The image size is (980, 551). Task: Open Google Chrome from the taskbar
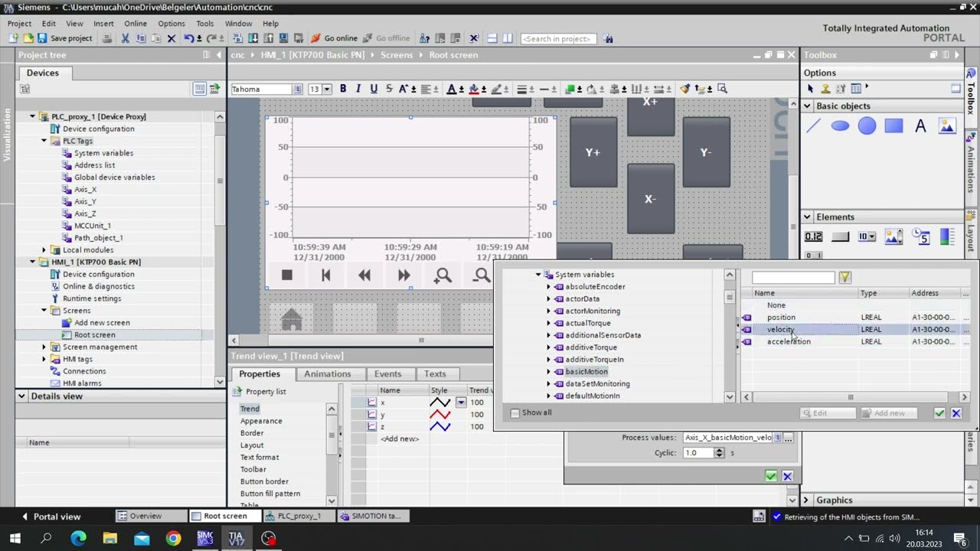pos(173,538)
